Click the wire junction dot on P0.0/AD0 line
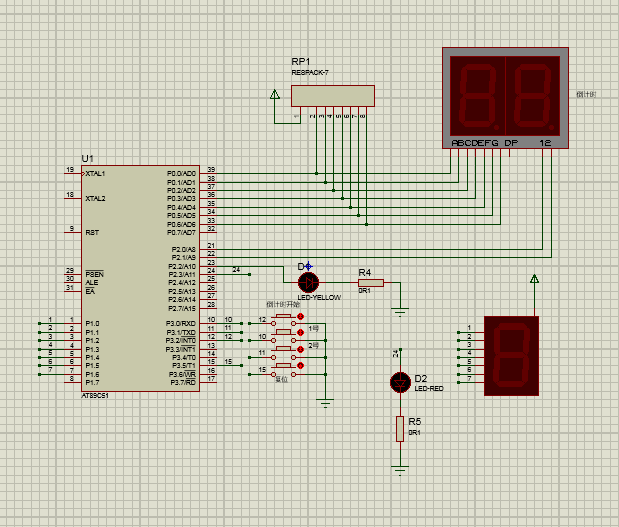 tap(316, 173)
